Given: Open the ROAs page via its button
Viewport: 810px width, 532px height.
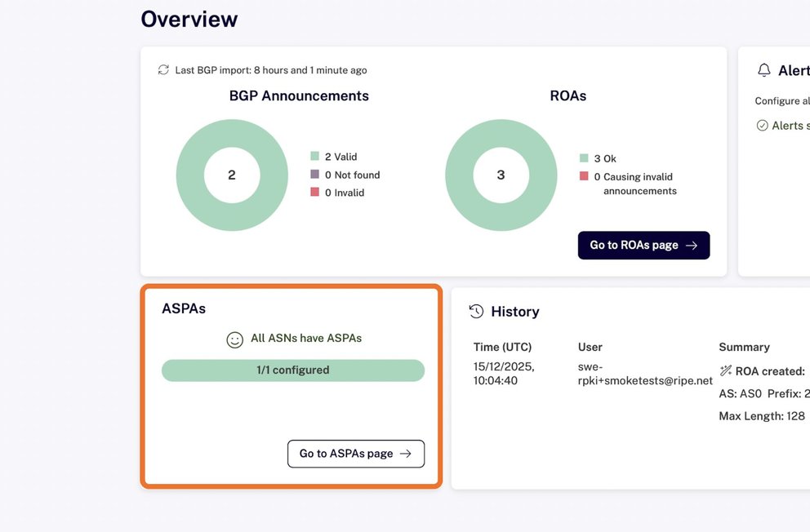Looking at the screenshot, I should pyautogui.click(x=643, y=246).
